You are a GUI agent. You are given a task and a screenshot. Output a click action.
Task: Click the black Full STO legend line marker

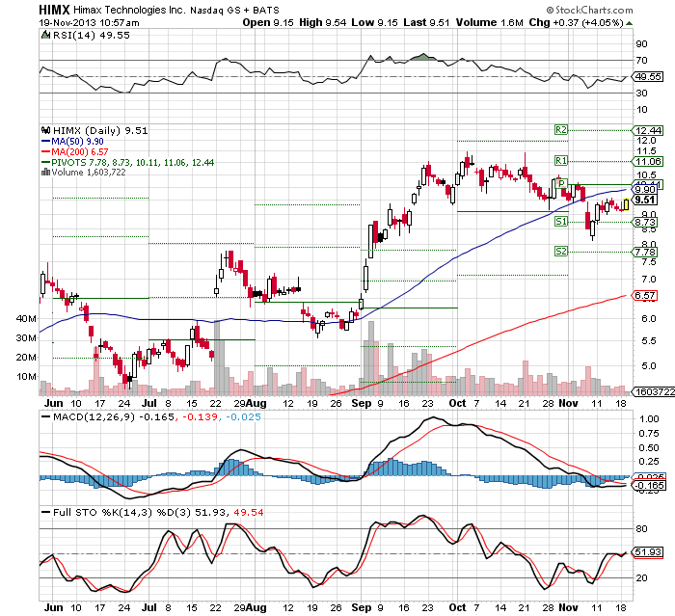46,512
